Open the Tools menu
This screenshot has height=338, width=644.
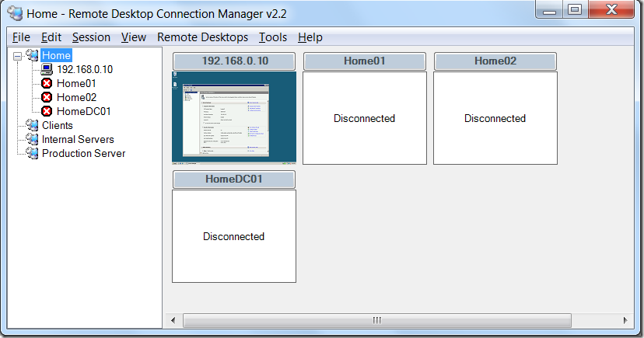tap(273, 37)
